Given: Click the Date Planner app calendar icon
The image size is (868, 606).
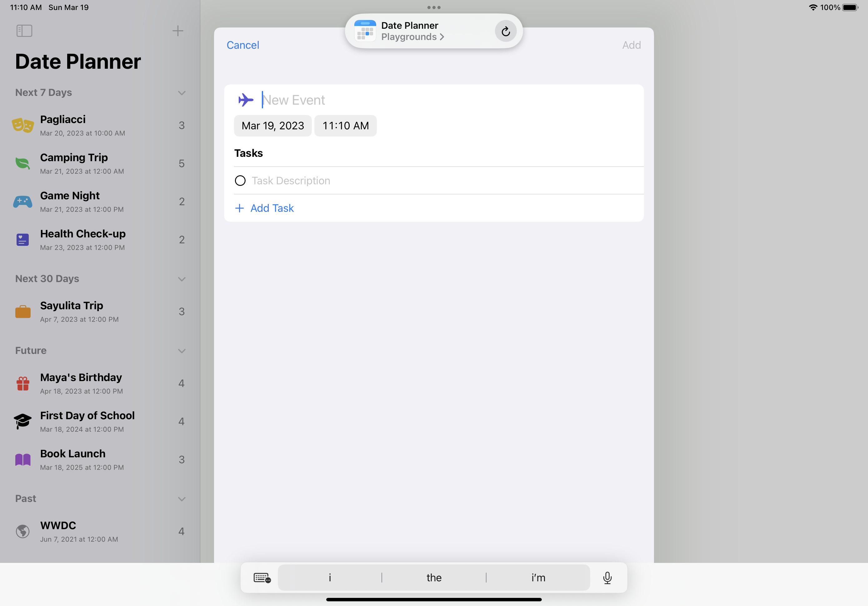Looking at the screenshot, I should click(x=365, y=31).
